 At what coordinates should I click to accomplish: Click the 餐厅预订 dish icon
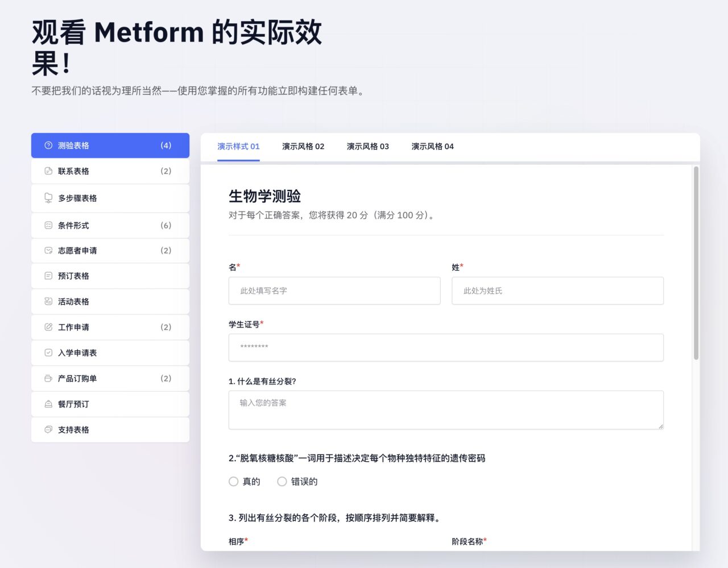[x=48, y=404]
